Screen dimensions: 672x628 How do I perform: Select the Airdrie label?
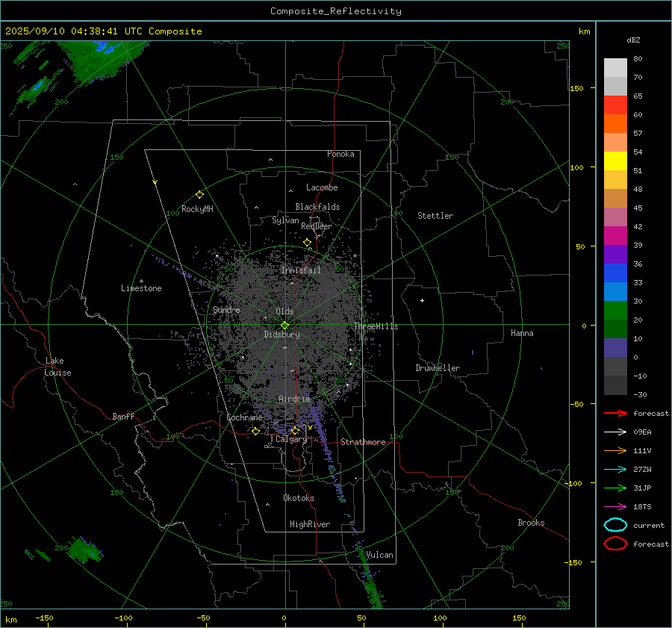coord(294,399)
